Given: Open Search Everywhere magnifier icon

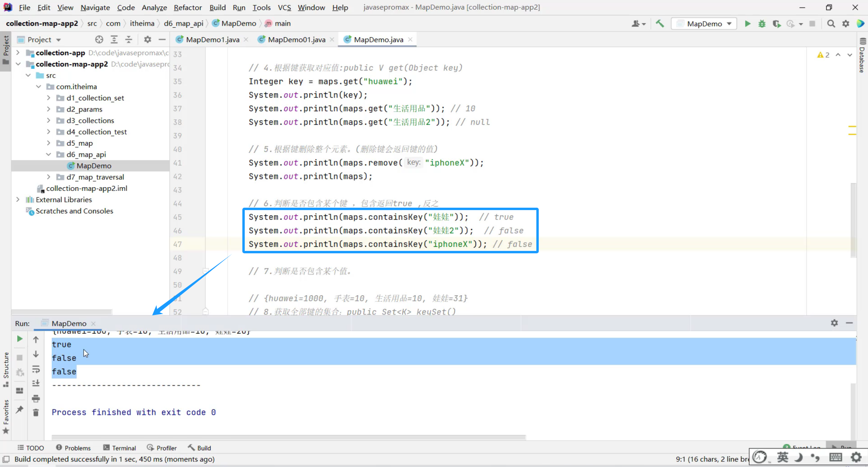Looking at the screenshot, I should click(x=831, y=24).
